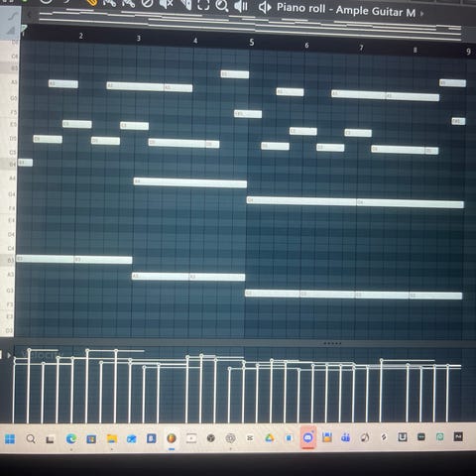The image size is (476, 476).
Task: Open FL Studio from the taskbar
Action: (172, 438)
